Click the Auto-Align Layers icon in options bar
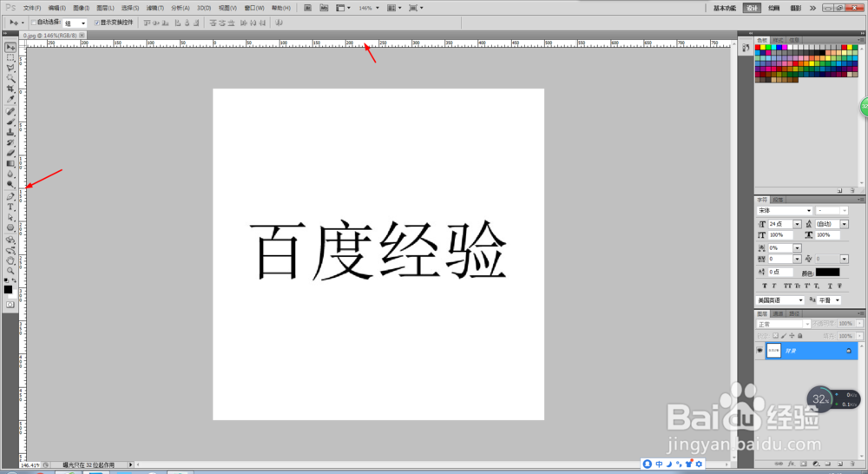This screenshot has height=474, width=868. tap(279, 23)
